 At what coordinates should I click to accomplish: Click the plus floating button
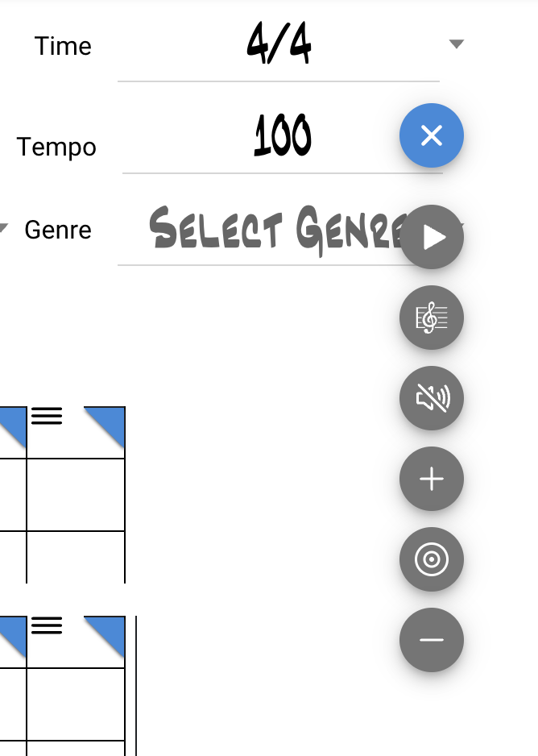pos(432,479)
